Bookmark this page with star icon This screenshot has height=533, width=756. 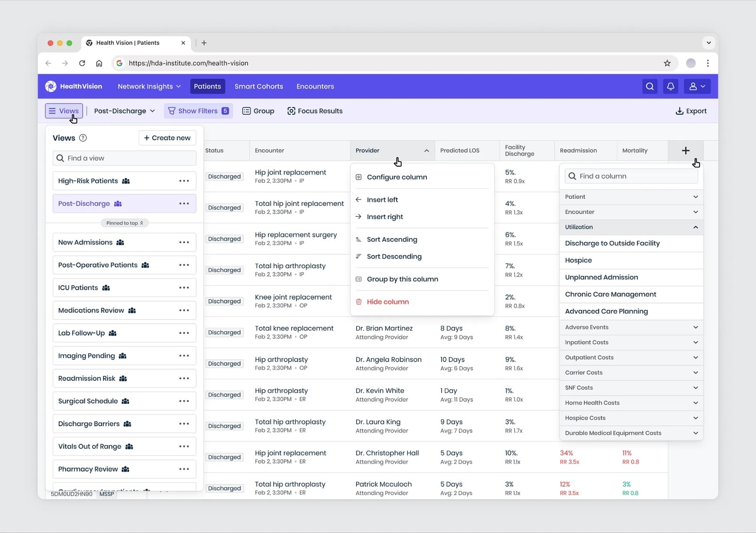point(667,63)
